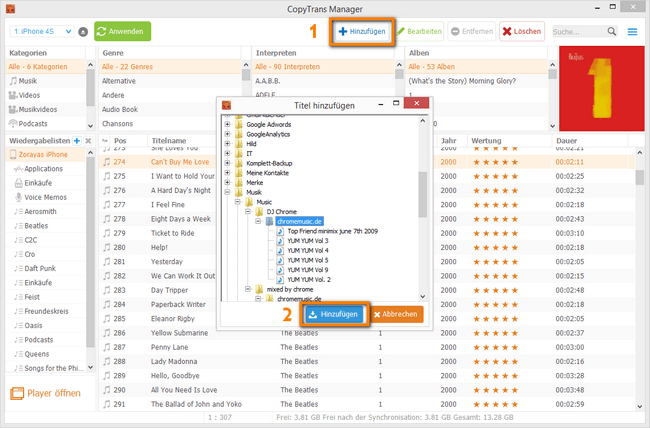Add a new playlist with plus icon
Image resolution: width=650 pixels, height=428 pixels.
[x=77, y=141]
